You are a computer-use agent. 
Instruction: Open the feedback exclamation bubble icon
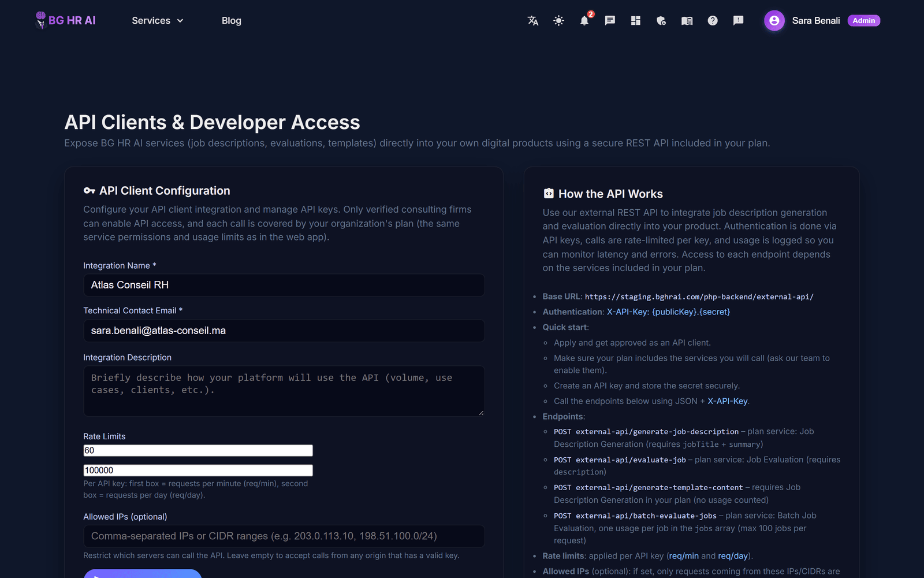click(738, 21)
